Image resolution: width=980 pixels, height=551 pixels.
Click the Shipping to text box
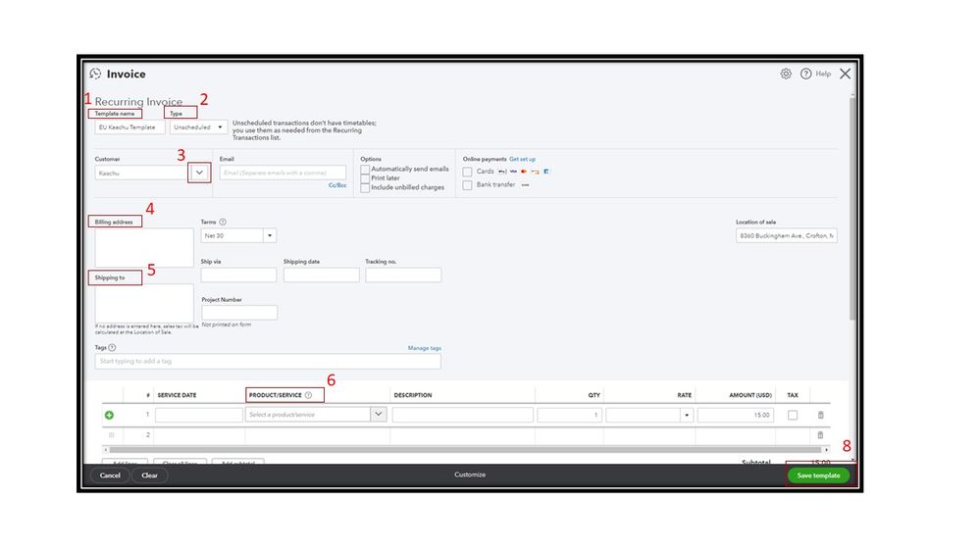click(x=144, y=303)
